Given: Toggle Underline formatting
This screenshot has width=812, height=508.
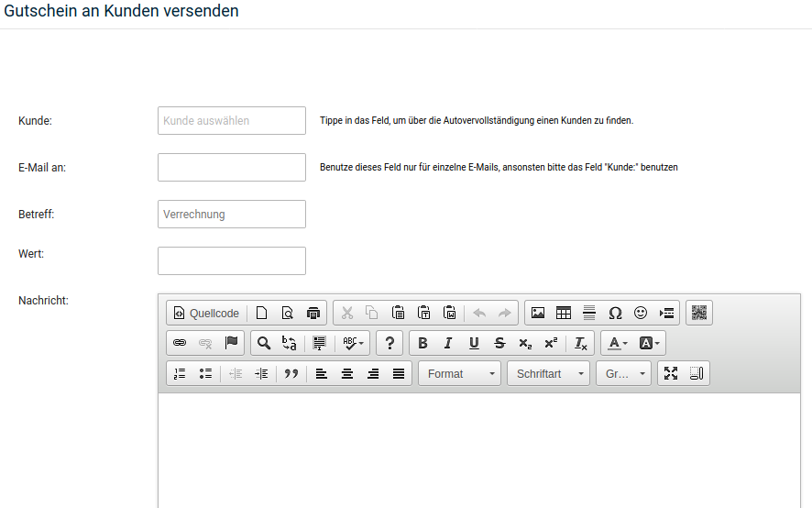Looking at the screenshot, I should (474, 343).
